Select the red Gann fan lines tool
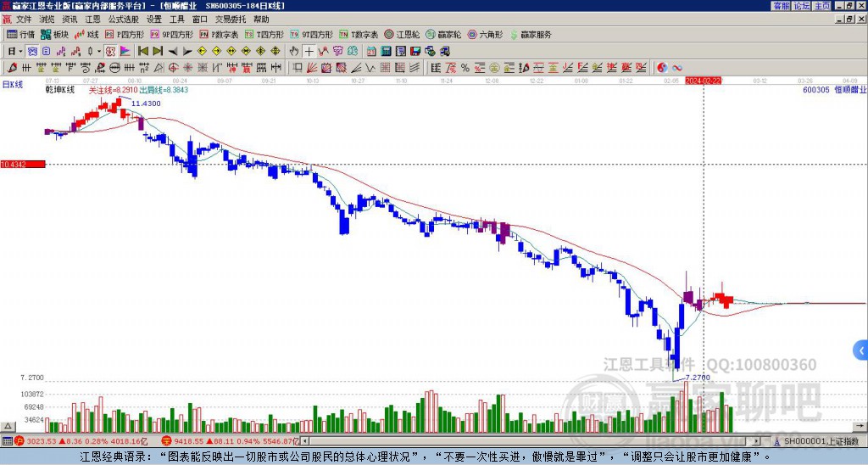The image size is (868, 465). (312, 68)
